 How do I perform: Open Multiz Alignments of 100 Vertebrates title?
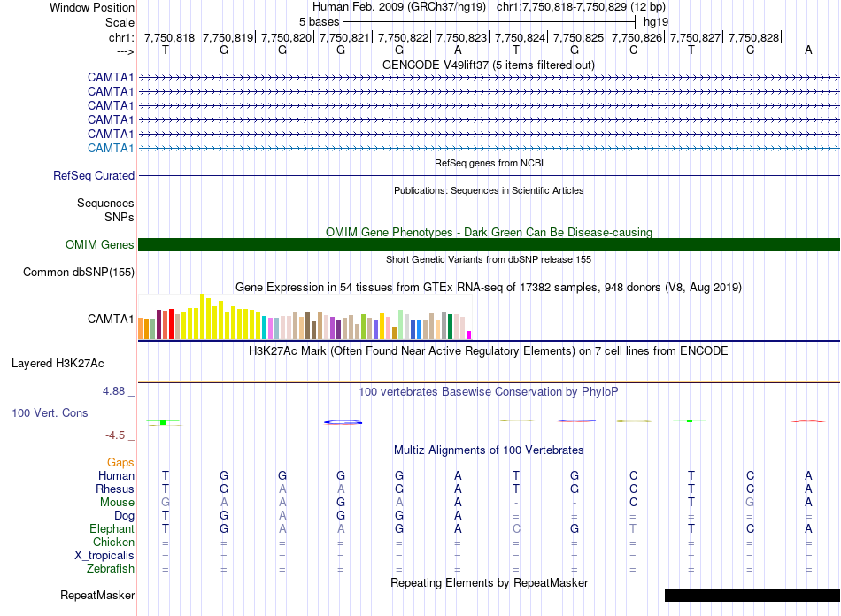pyautogui.click(x=489, y=450)
